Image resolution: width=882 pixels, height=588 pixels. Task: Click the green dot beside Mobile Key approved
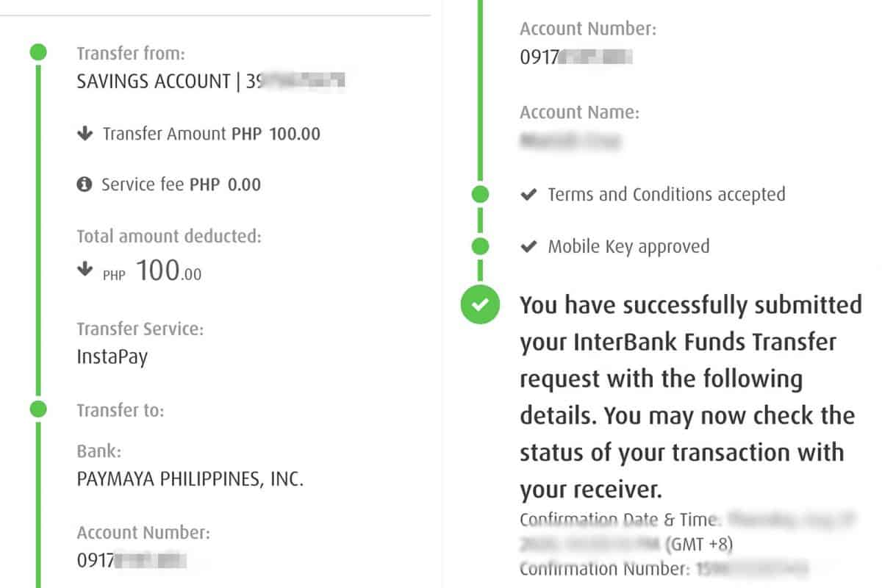(x=480, y=246)
